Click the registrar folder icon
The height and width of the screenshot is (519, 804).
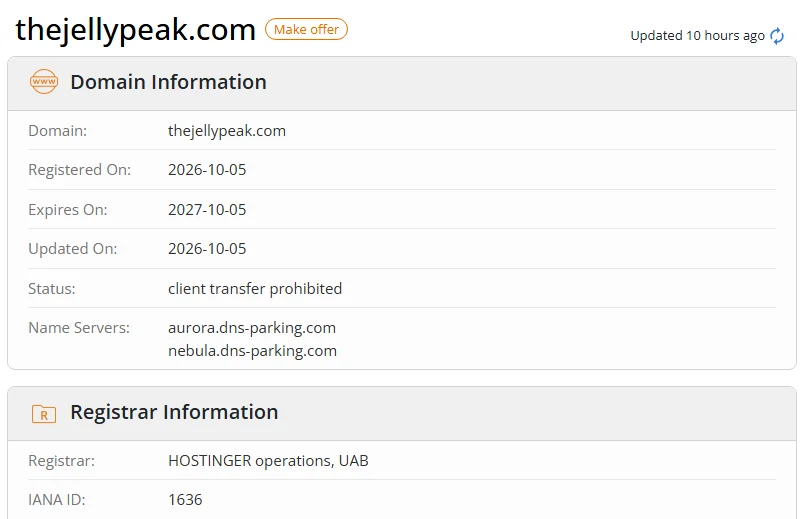click(x=44, y=413)
